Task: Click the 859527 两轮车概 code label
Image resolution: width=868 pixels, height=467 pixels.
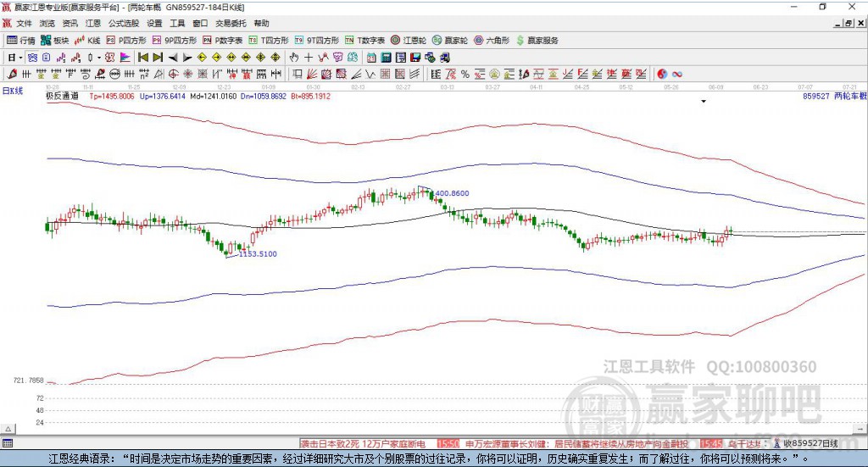Action: click(x=835, y=96)
